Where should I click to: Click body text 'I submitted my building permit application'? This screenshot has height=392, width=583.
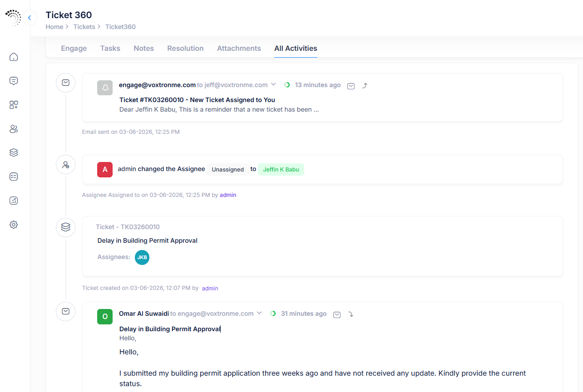(x=322, y=378)
